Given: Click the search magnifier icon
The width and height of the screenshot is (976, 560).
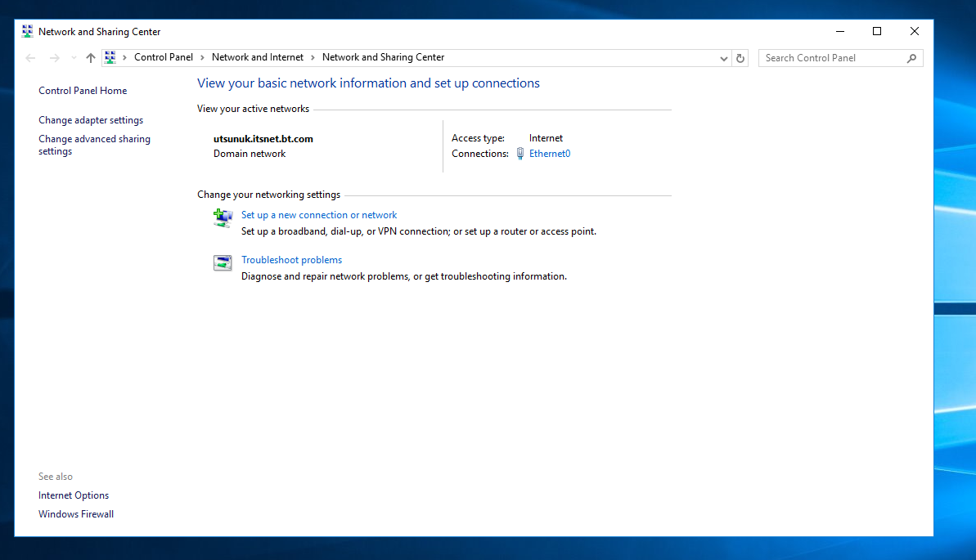Looking at the screenshot, I should (x=912, y=58).
